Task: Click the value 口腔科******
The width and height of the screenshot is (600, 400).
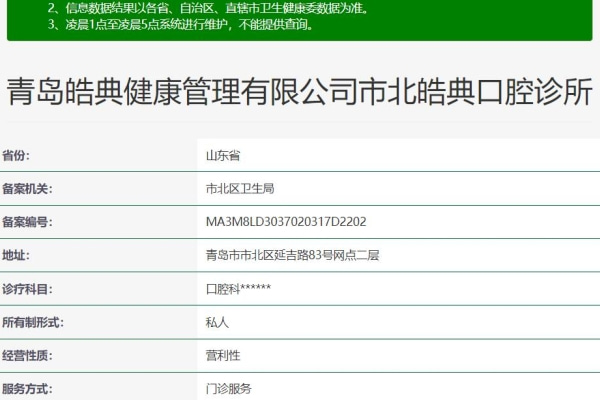Action: point(238,289)
